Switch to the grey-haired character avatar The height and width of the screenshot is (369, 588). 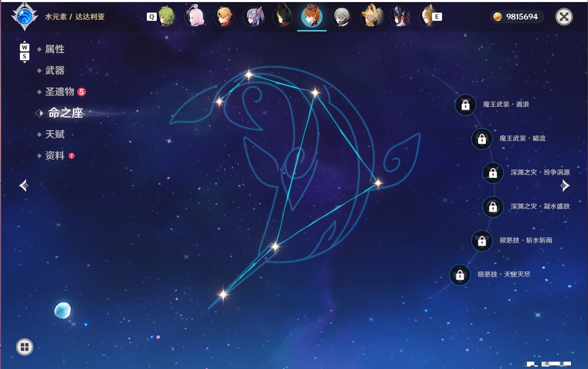tap(341, 17)
